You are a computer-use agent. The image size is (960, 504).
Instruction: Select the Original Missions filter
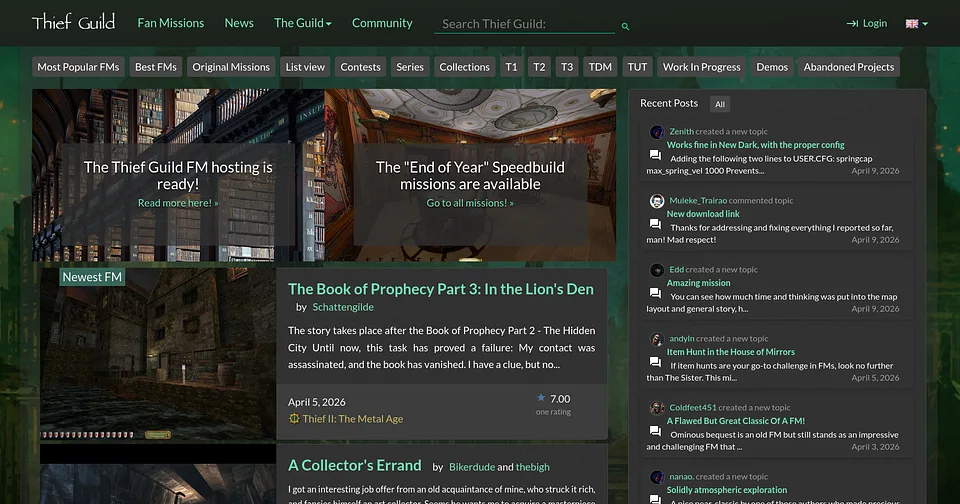tap(231, 67)
